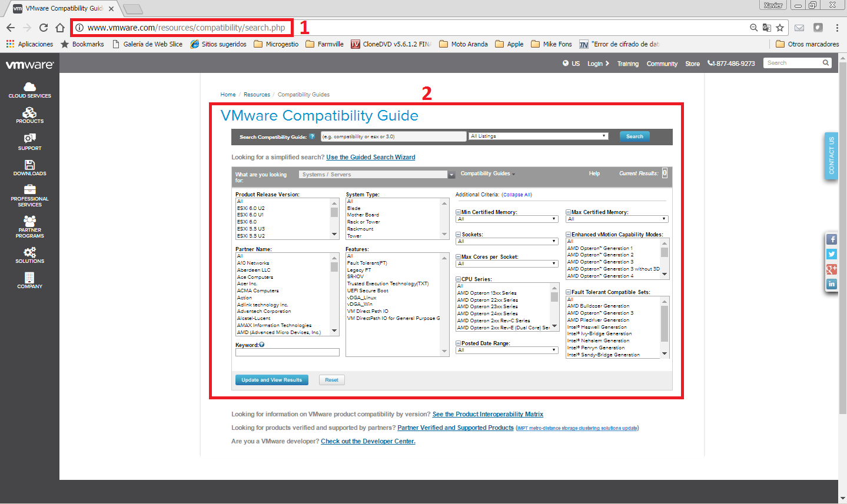Viewport: 847px width, 504px height.
Task: Collapse the Max Certified Memory criteria
Action: click(569, 212)
